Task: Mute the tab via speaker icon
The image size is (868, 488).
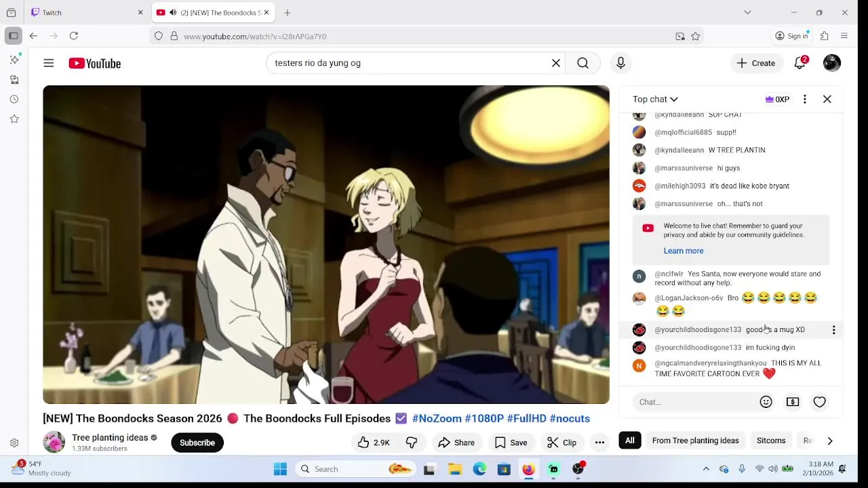Action: [x=173, y=12]
